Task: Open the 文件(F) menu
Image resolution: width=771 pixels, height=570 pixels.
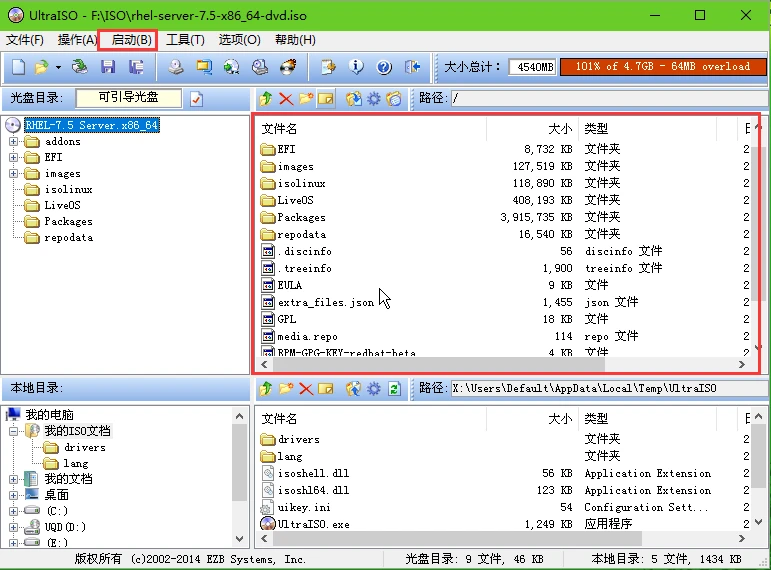Action: tap(25, 40)
